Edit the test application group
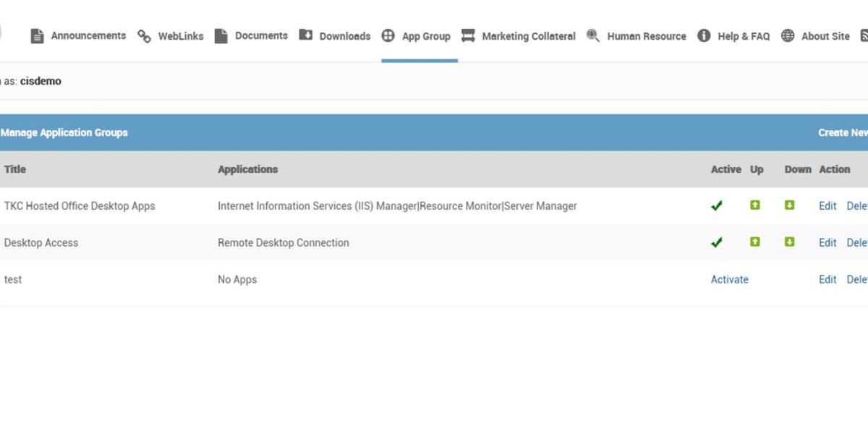868x434 pixels. click(x=827, y=279)
